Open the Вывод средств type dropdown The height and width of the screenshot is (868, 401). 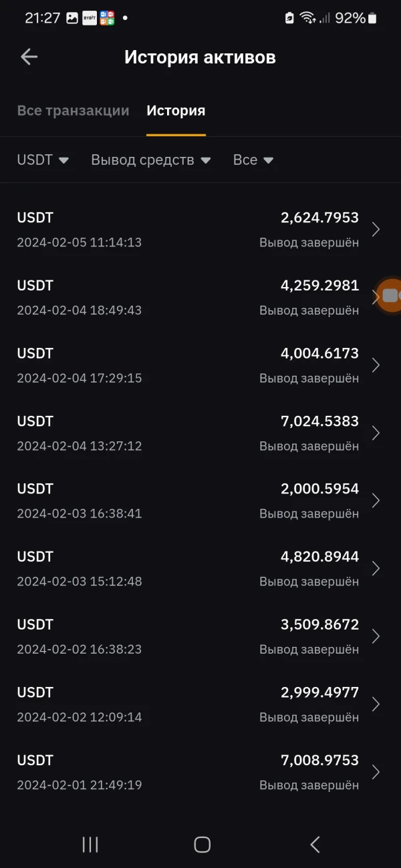click(x=151, y=160)
